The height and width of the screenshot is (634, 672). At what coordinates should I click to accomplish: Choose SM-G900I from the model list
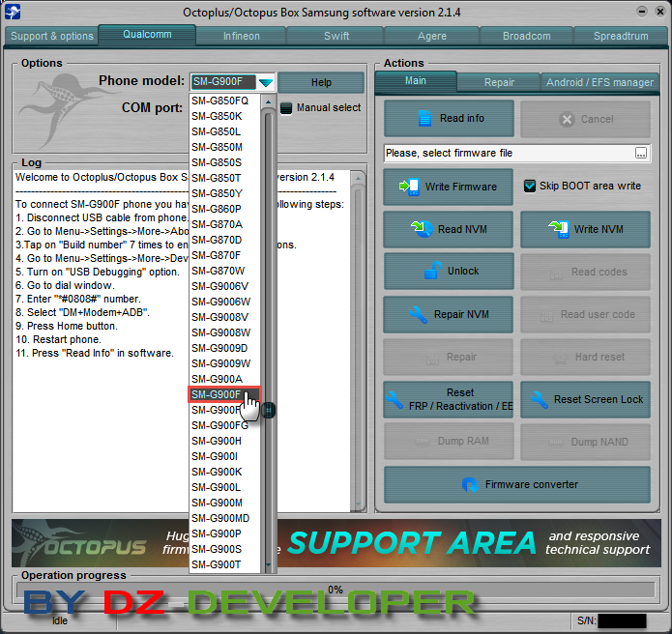(x=224, y=456)
